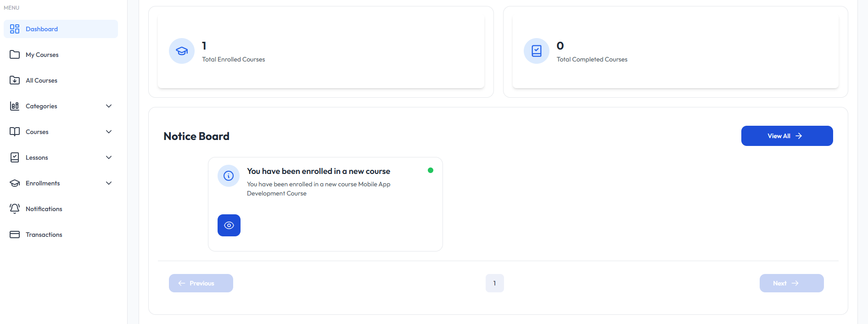
Task: Click the Dashboard grid icon in sidebar
Action: (15, 29)
